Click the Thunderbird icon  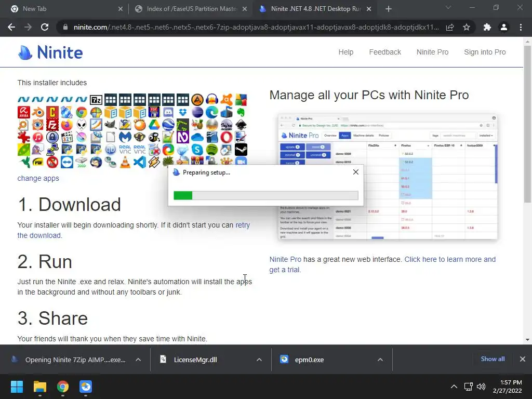tap(96, 162)
